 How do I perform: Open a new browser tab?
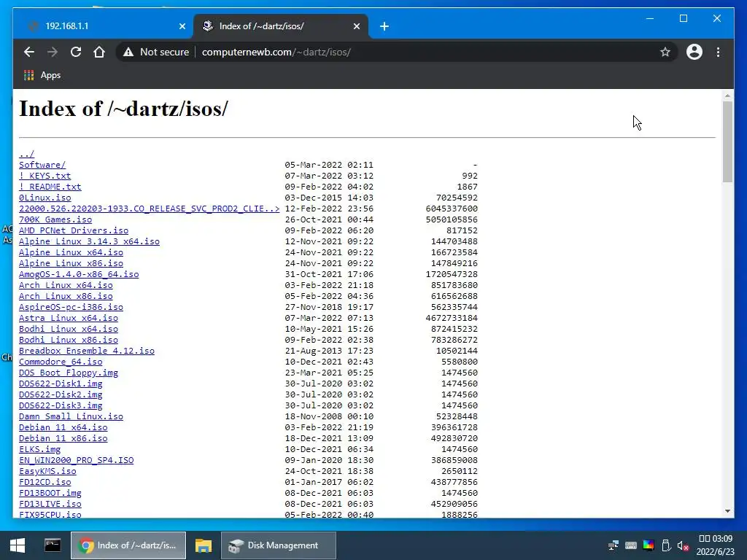[x=384, y=27]
